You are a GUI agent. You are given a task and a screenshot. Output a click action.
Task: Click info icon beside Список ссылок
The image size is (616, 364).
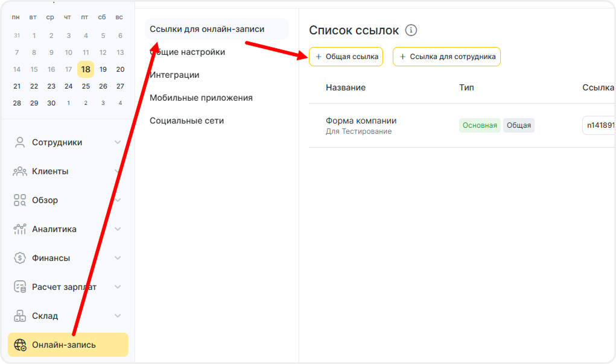click(411, 30)
